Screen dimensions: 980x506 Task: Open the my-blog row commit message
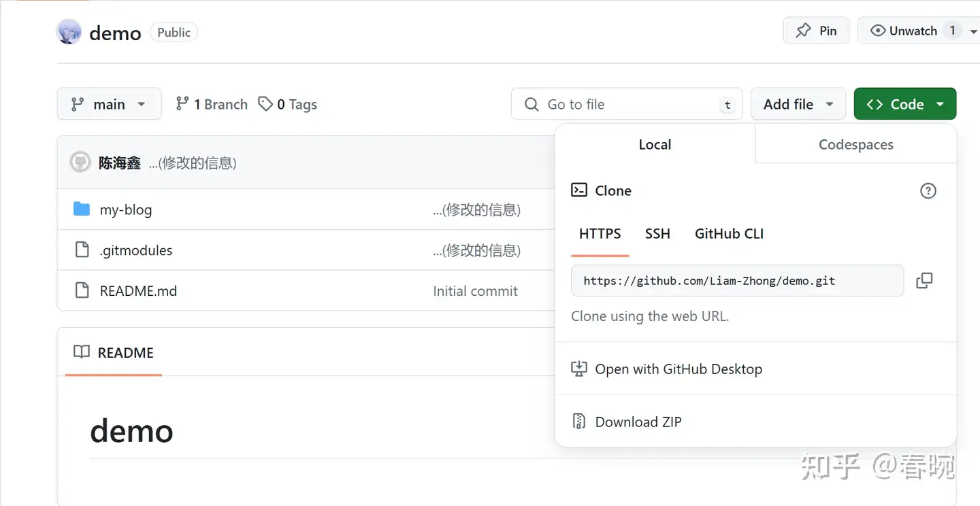[476, 209]
